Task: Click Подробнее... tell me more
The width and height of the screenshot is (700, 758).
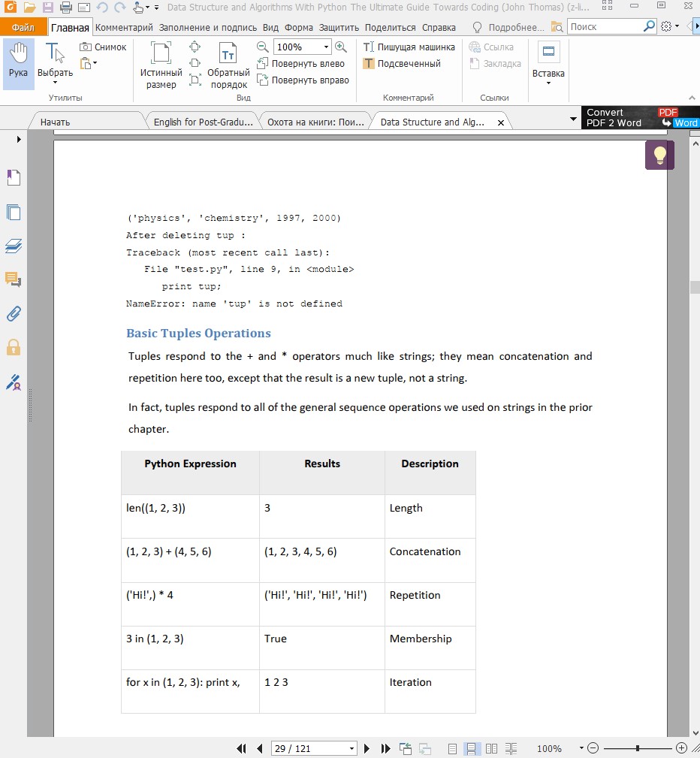Action: tap(508, 28)
